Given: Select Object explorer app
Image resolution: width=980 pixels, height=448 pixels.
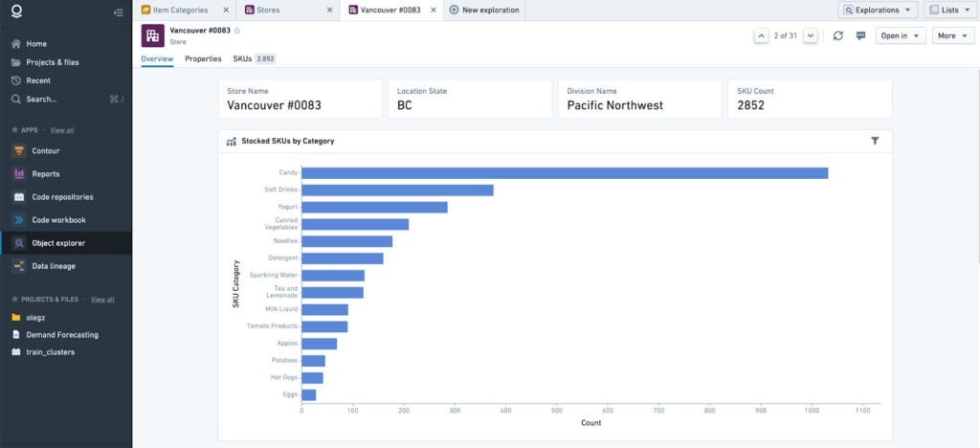Looking at the screenshot, I should tap(66, 243).
